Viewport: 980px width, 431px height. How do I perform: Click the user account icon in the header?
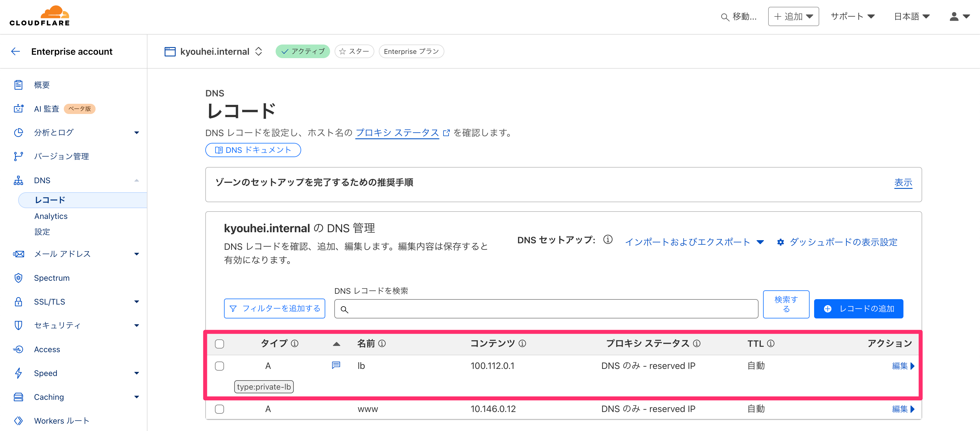coord(954,16)
